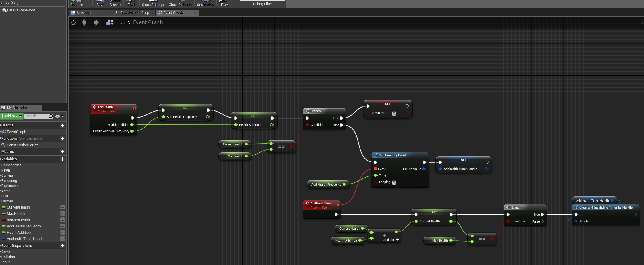The image size is (644, 265).
Task: Switch to the Construction Script tab
Action: [134, 13]
